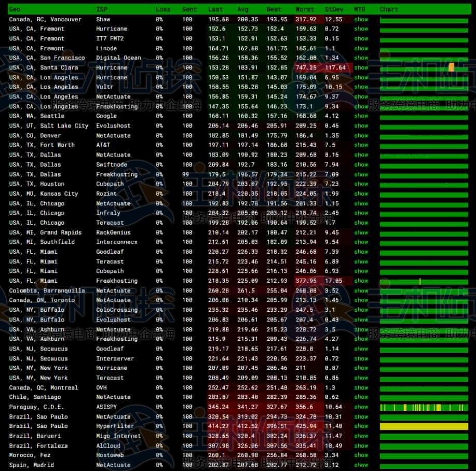This screenshot has height=471, width=476.
Task: Open the show link for Fremont Linode
Action: point(361,49)
